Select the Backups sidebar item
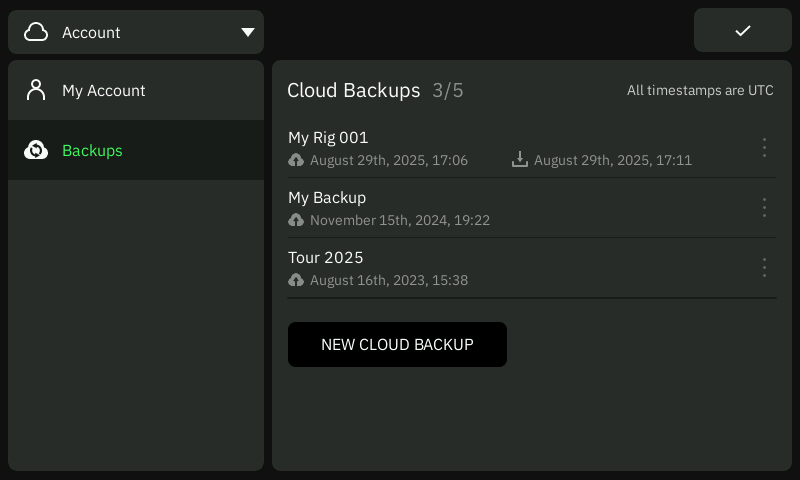800x480 pixels. tap(92, 150)
